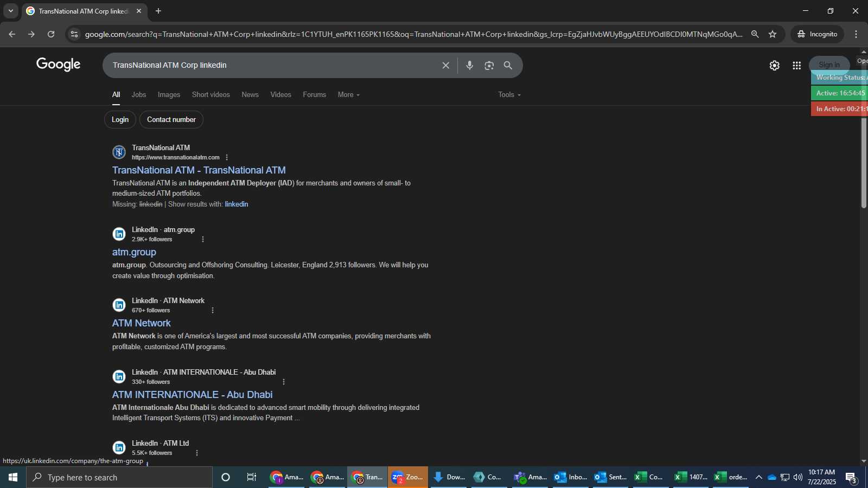Open Google quick settings gear
Viewport: 868px width, 488px height.
(x=774, y=65)
